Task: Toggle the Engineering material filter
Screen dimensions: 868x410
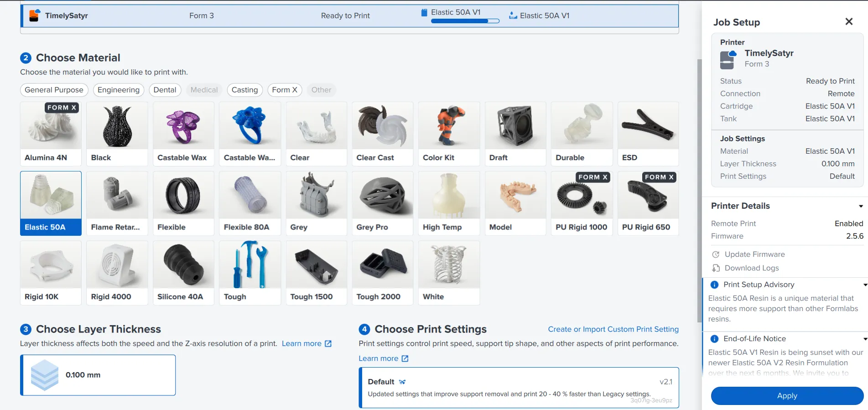Action: click(119, 90)
